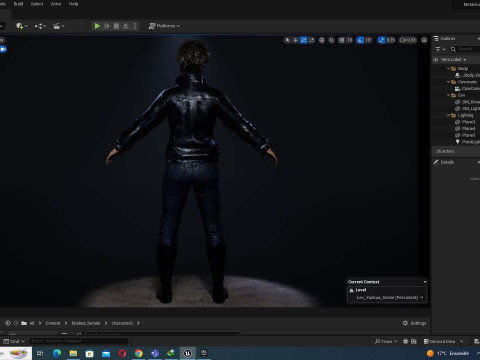Open the Cmd console type dropdown
Image resolution: width=480 pixels, height=360 pixels.
(x=14, y=341)
